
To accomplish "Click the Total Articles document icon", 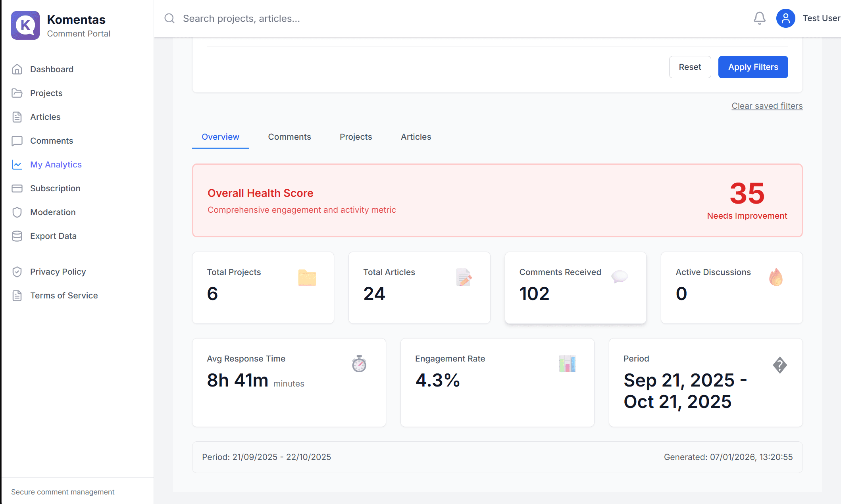I will pos(463,277).
